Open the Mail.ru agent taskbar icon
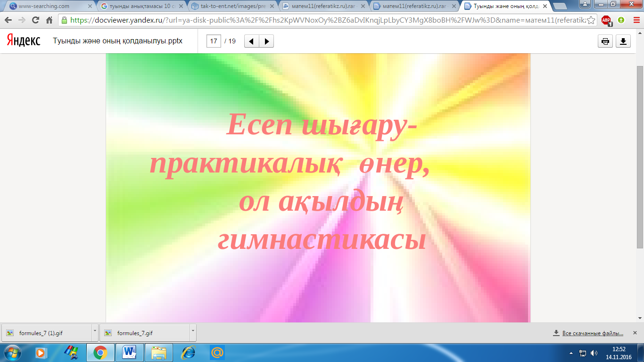The image size is (644, 362). 217,353
